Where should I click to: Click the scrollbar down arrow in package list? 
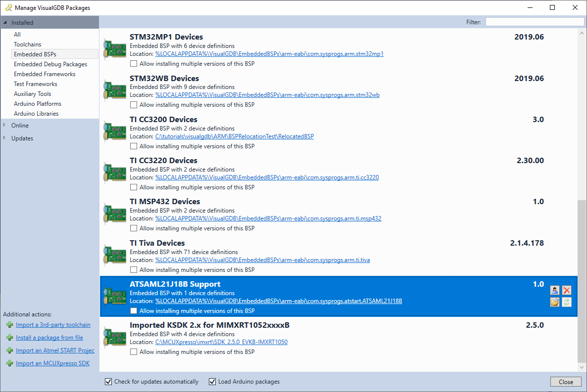pyautogui.click(x=582, y=367)
